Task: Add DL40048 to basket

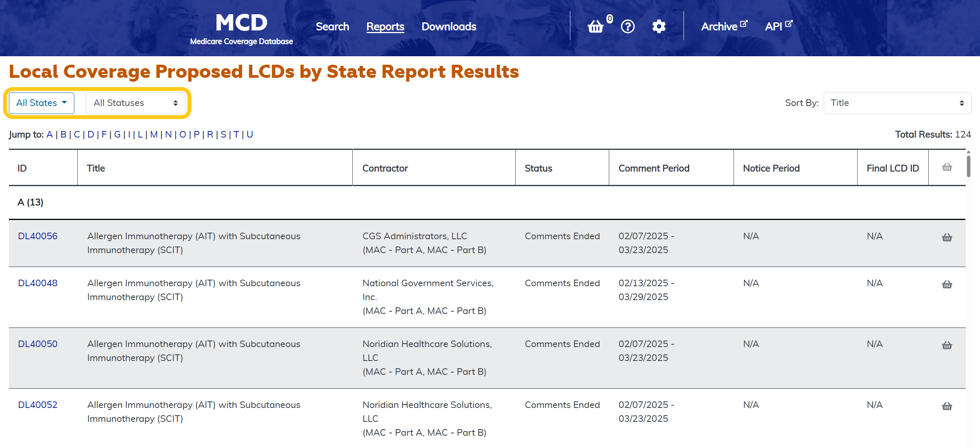Action: click(947, 284)
